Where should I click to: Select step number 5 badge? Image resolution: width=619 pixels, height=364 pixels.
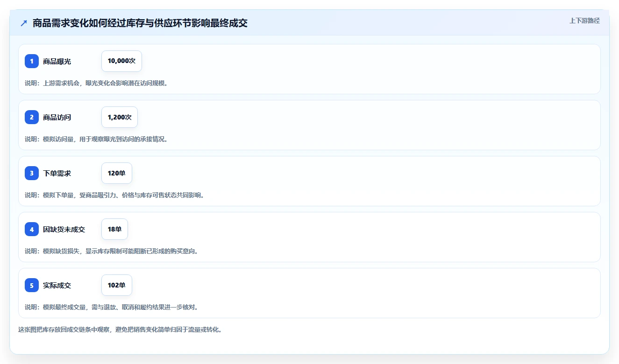click(32, 285)
